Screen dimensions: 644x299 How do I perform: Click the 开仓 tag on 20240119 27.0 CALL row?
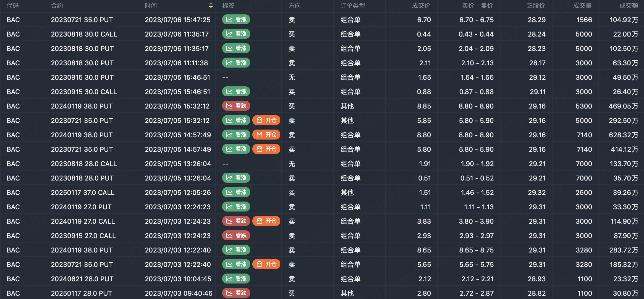(266, 221)
